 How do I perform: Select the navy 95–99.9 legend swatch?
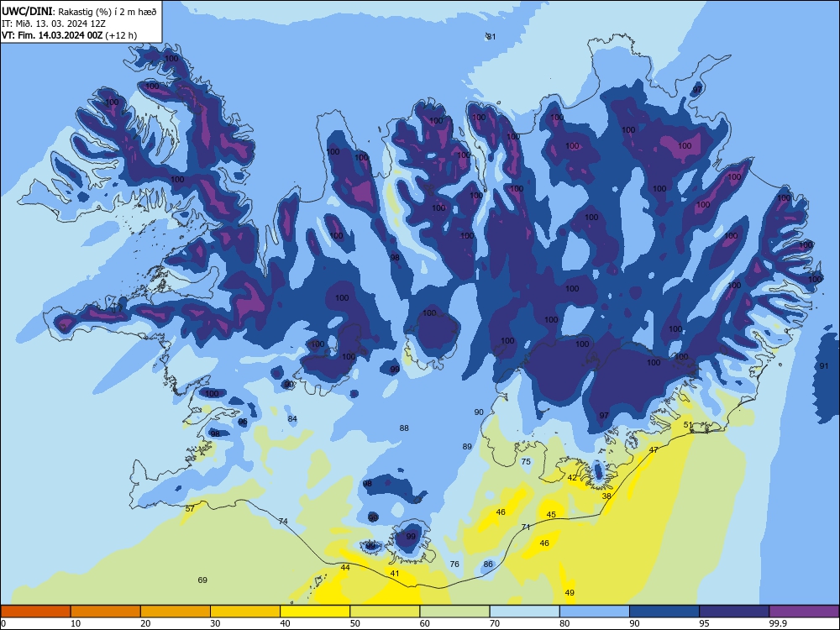(x=734, y=612)
